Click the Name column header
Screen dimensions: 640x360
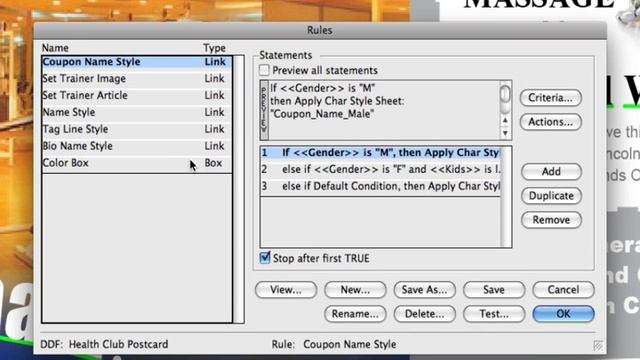[x=55, y=48]
